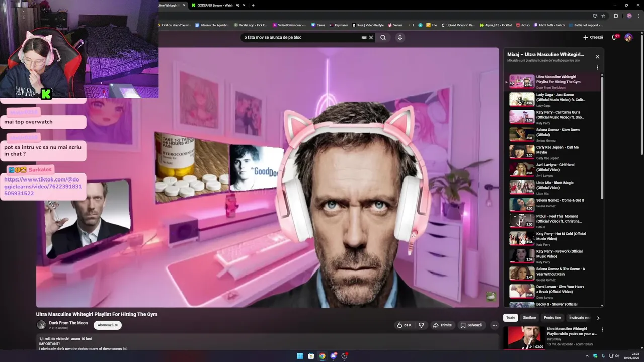Open a new browser tab
Screen dimensions: 644x362
(253, 5)
